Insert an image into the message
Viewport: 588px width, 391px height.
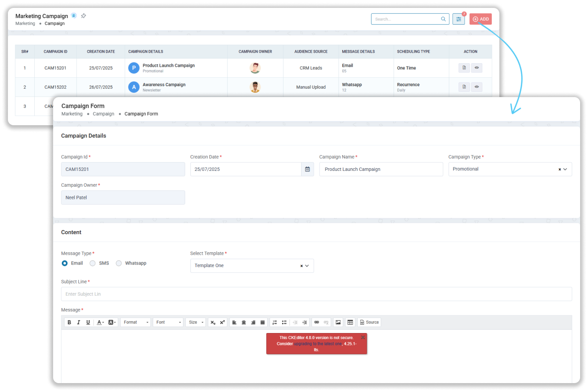click(x=338, y=322)
